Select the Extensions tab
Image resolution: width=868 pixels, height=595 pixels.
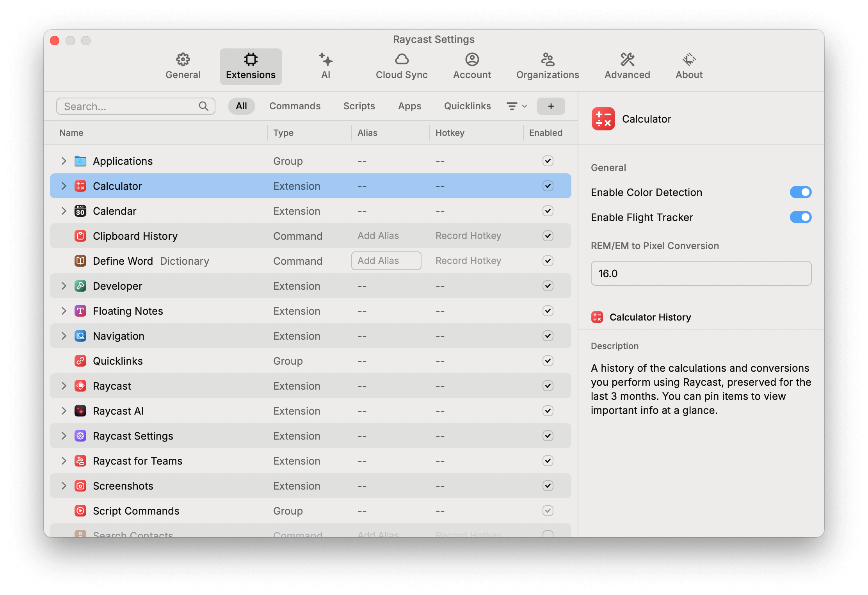click(x=251, y=66)
